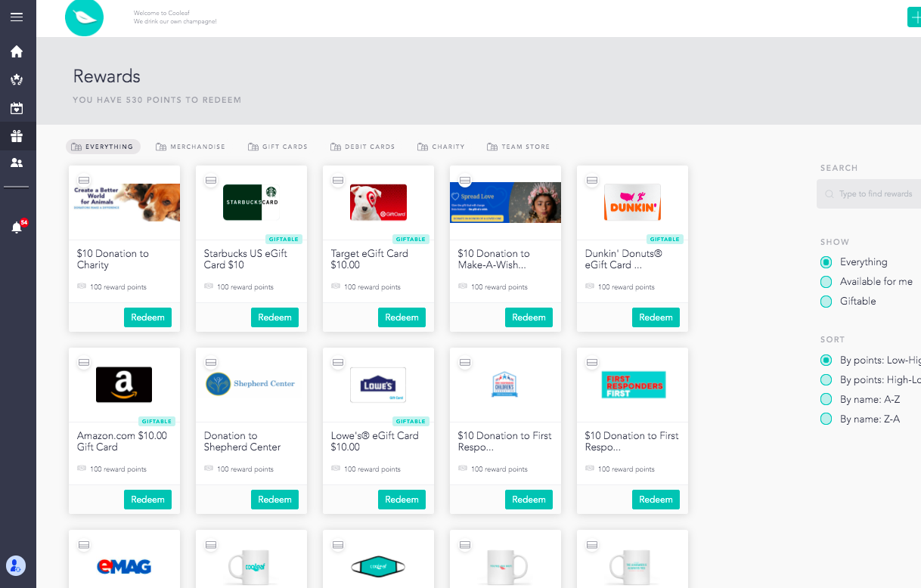This screenshot has height=588, width=921.
Task: Open the awards laurel sidebar icon
Action: (17, 80)
